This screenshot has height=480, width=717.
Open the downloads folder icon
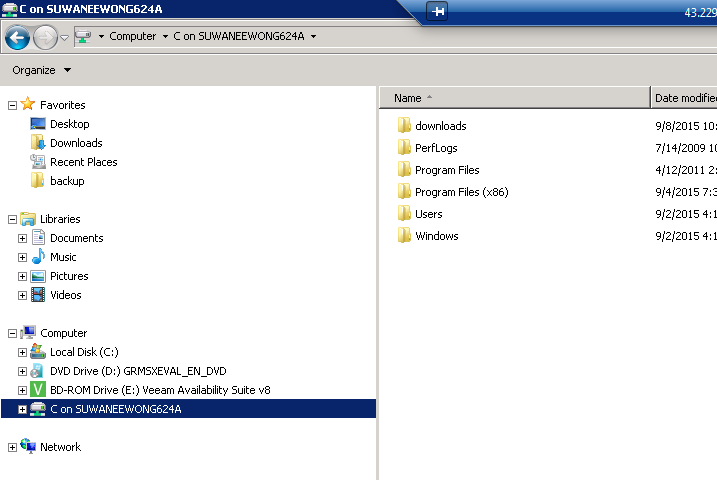404,126
